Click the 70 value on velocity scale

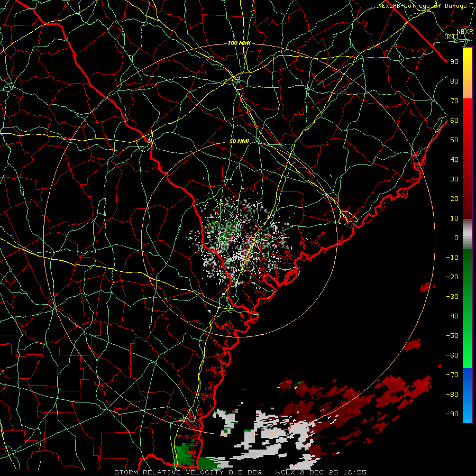coord(454,101)
